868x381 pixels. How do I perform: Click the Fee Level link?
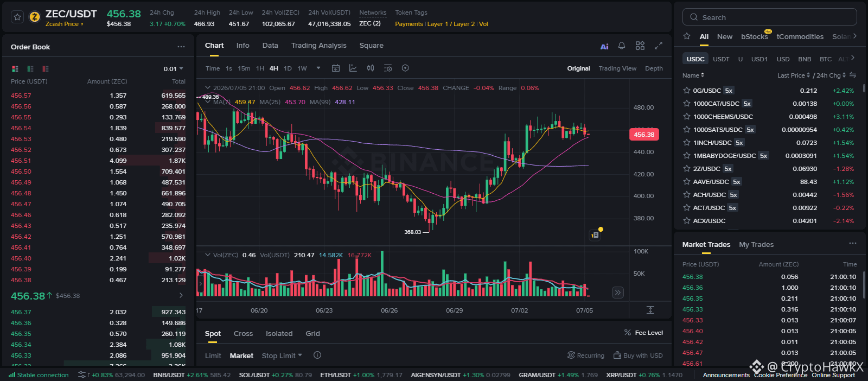[643, 333]
